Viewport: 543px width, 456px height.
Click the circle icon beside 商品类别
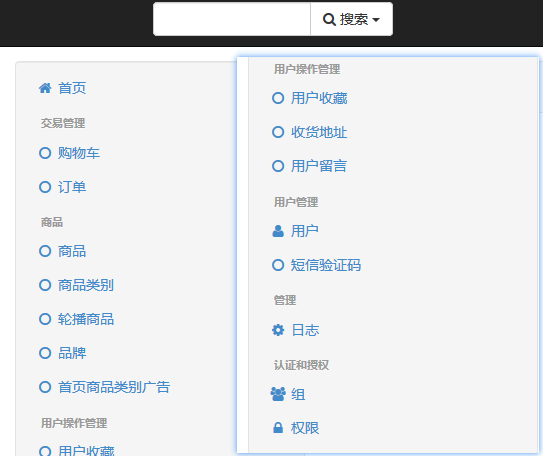point(45,285)
